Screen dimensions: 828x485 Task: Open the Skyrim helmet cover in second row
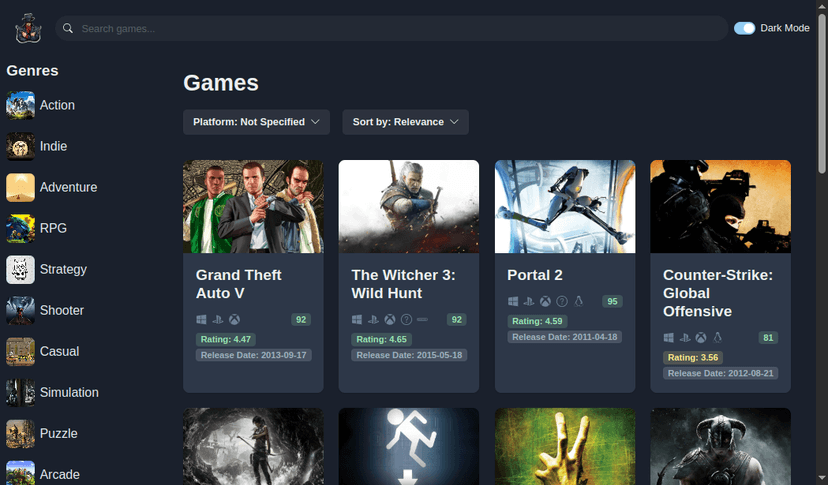tap(721, 446)
